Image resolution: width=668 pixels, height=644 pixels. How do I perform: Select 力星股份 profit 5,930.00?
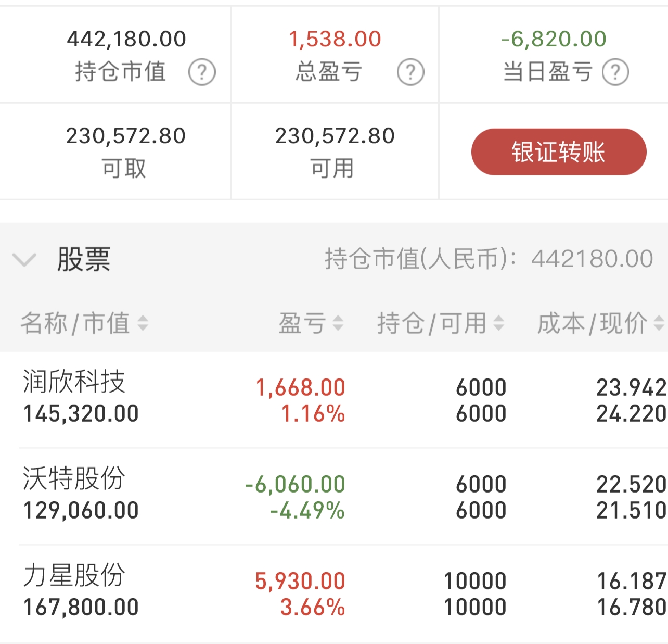click(x=300, y=582)
